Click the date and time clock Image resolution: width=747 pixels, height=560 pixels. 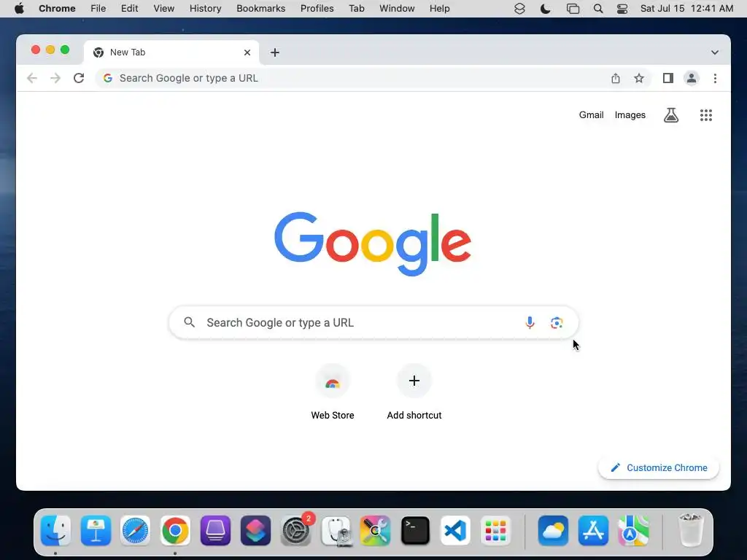686,9
